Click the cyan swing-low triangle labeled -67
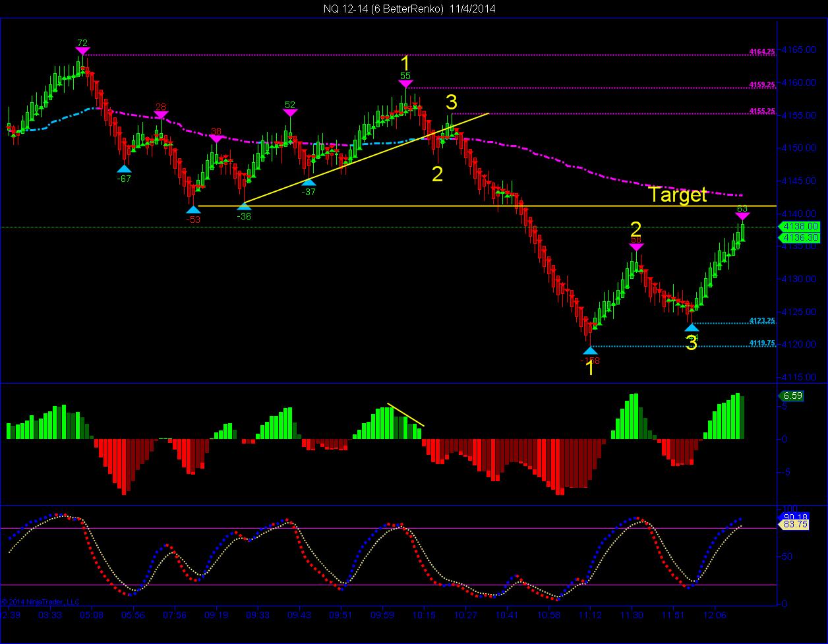828x644 pixels. click(x=123, y=169)
